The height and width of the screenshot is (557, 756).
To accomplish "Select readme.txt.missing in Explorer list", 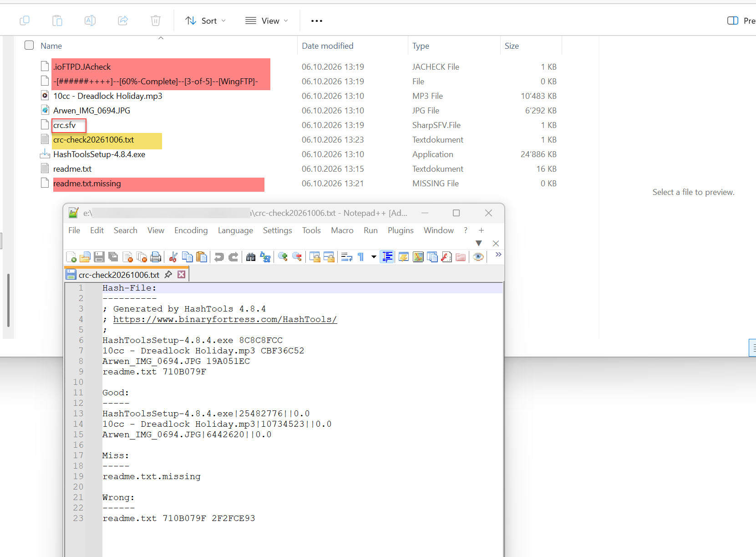I will point(87,184).
